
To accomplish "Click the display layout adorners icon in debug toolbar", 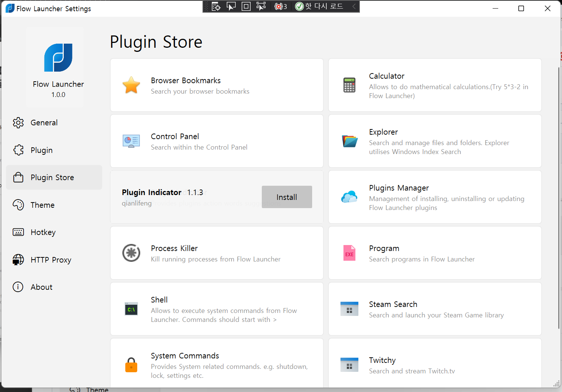I will coord(246,6).
